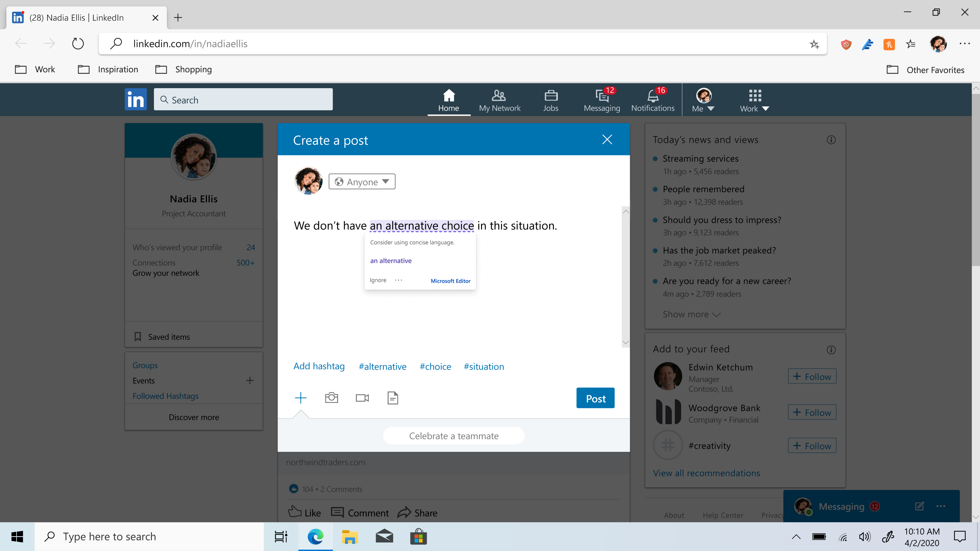Click the LinkedIn Search field
The width and height of the screenshot is (980, 551).
point(243,100)
